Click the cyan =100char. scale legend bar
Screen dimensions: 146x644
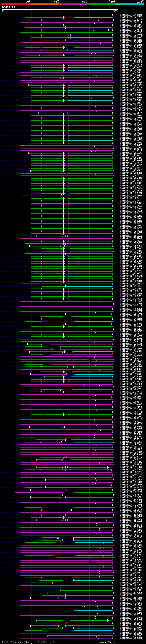coord(102,642)
